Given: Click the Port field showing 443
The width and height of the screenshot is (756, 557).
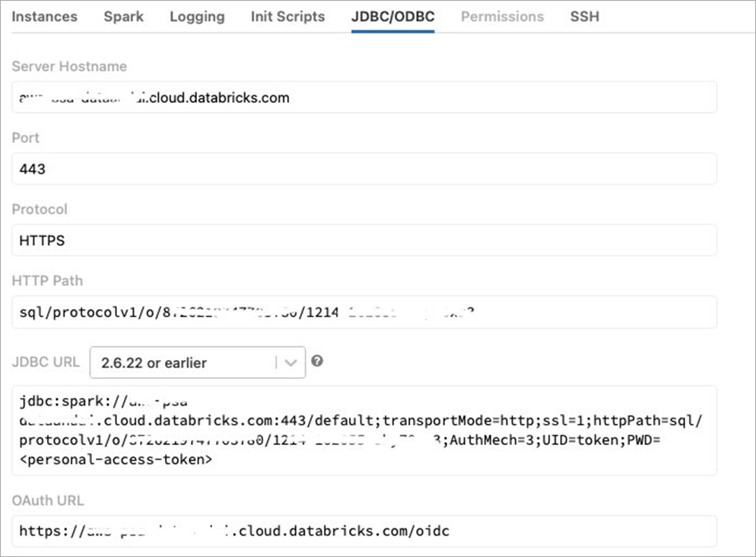Looking at the screenshot, I should click(x=364, y=169).
